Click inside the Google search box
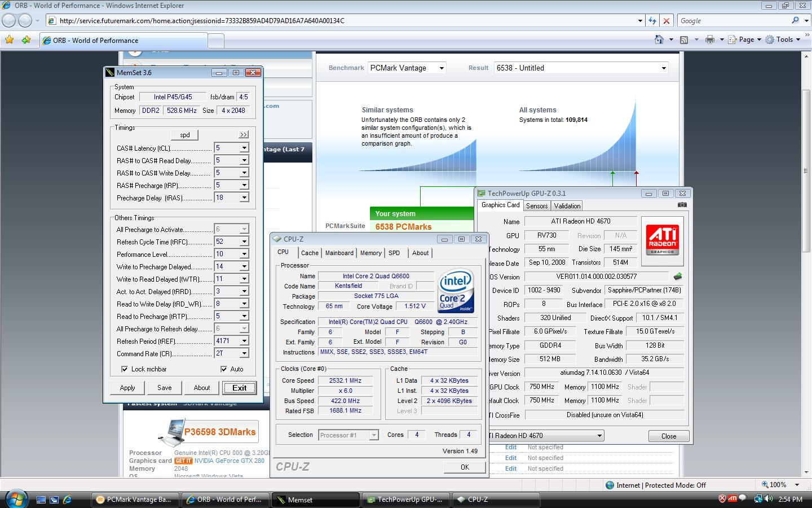This screenshot has width=812, height=508. pos(733,20)
